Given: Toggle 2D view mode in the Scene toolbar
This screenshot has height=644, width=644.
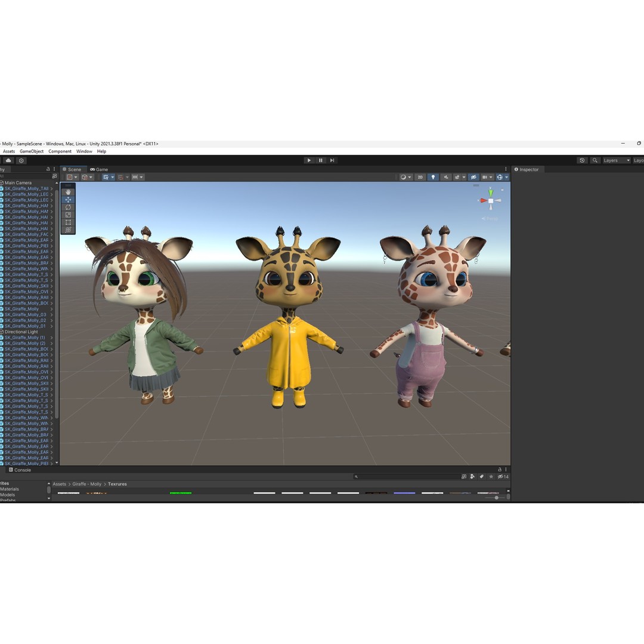Looking at the screenshot, I should [420, 177].
